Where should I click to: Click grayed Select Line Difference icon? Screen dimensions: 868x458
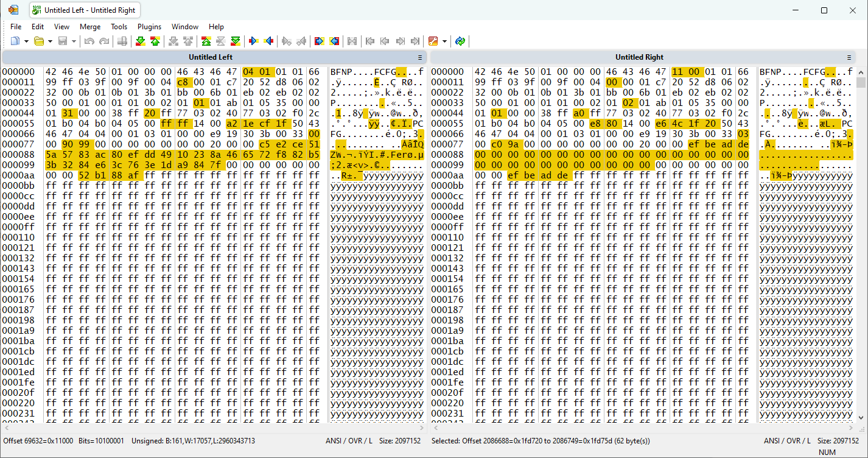tap(122, 41)
